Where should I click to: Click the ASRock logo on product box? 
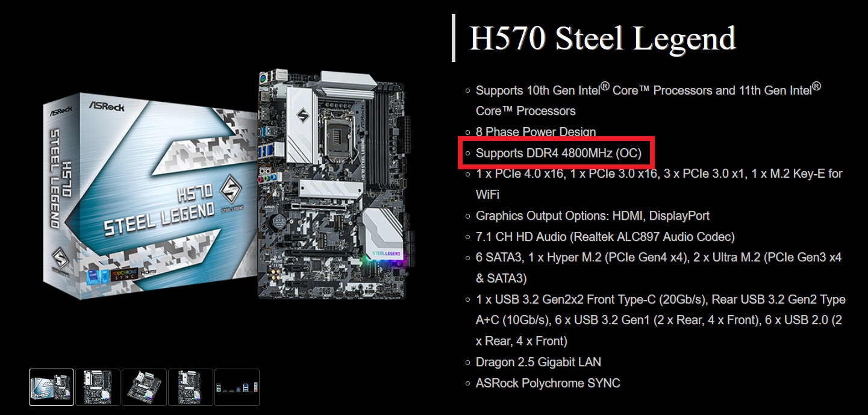(x=108, y=105)
